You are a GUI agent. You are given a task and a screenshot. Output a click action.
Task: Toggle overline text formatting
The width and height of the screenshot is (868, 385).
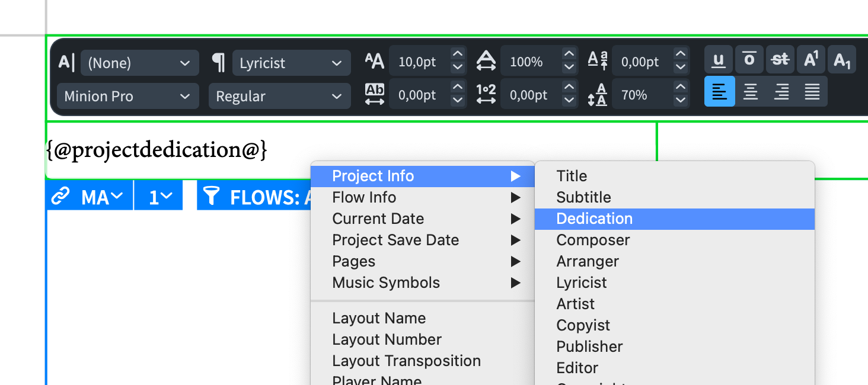click(x=749, y=59)
